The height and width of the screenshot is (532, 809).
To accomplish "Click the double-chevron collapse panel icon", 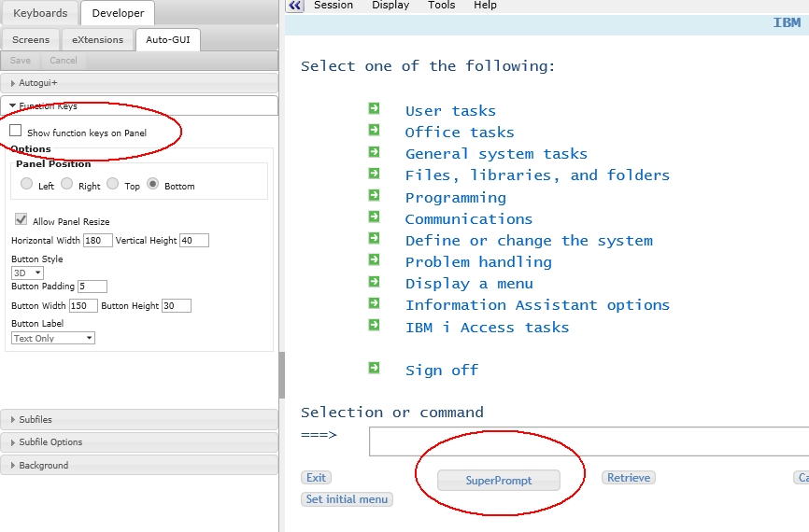I will click(x=295, y=6).
